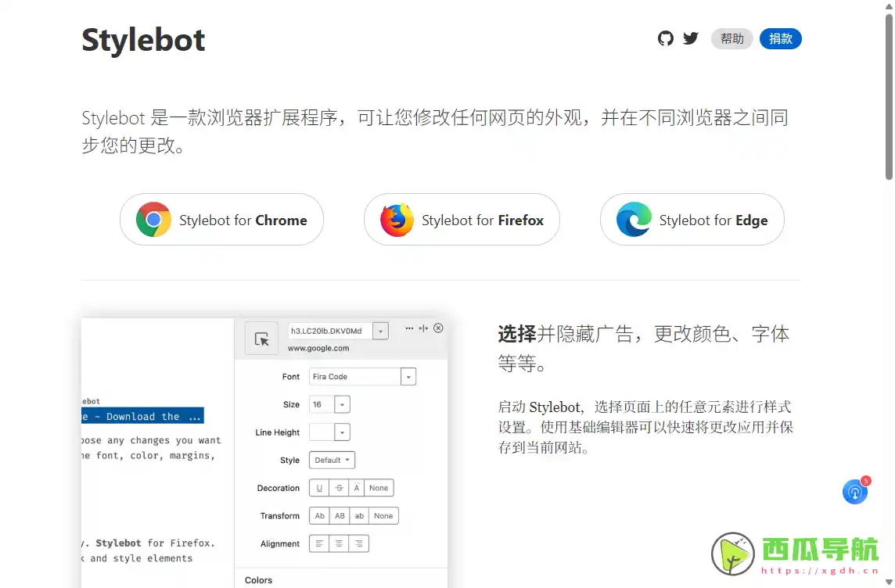The width and height of the screenshot is (895, 588).
Task: Click the move panel position icon
Action: (423, 328)
